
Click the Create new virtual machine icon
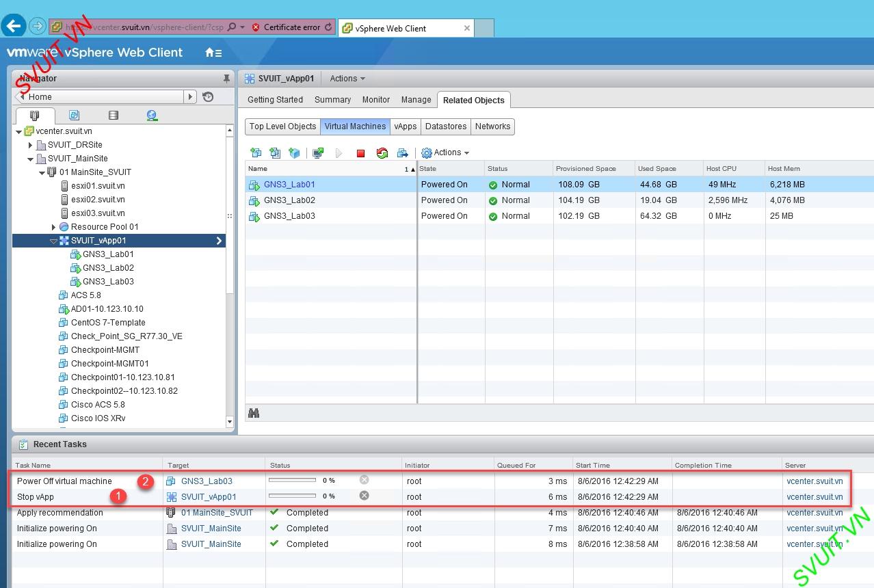pos(256,152)
